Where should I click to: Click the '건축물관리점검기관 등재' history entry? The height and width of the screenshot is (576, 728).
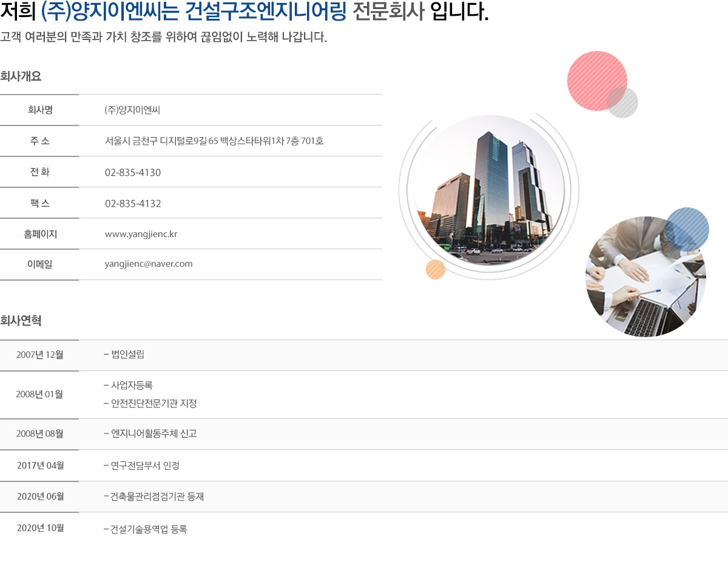154,497
